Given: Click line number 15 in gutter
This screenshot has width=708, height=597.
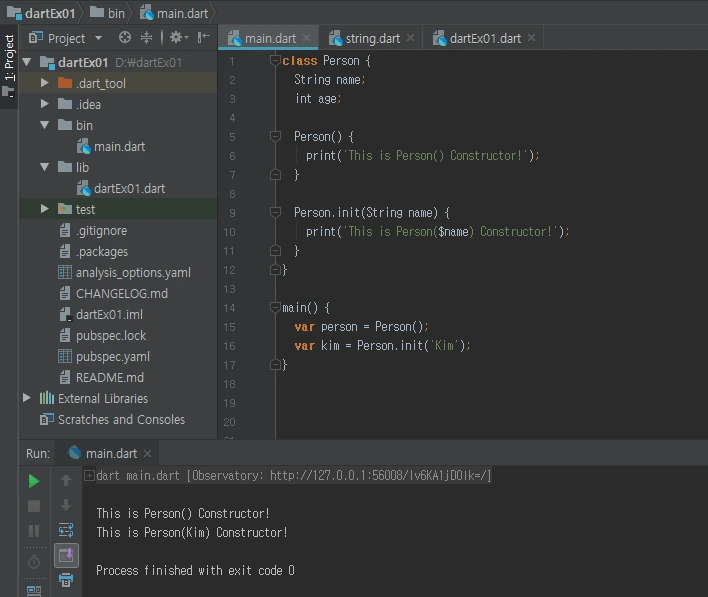Looking at the screenshot, I should [x=229, y=327].
